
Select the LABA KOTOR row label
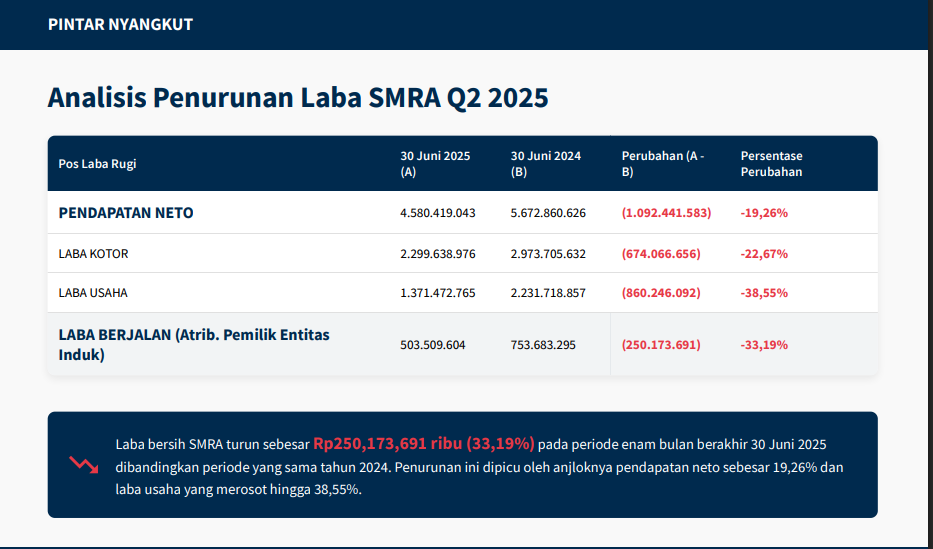coord(93,254)
